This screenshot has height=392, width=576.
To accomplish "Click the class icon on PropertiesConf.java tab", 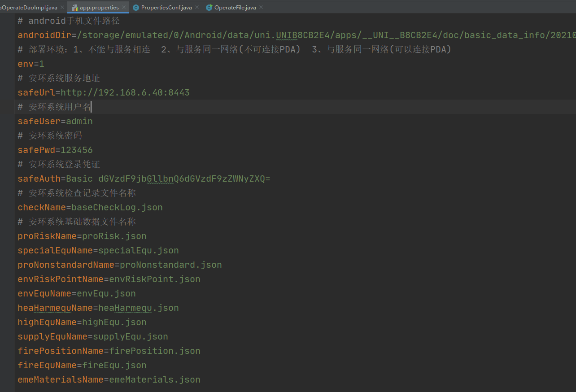I will click(135, 7).
